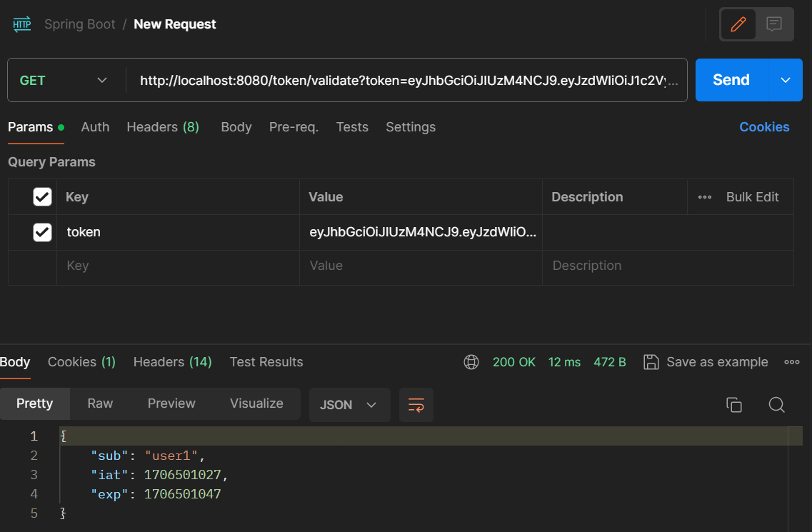This screenshot has height=532, width=812.
Task: Click the token value cell
Action: coord(421,232)
